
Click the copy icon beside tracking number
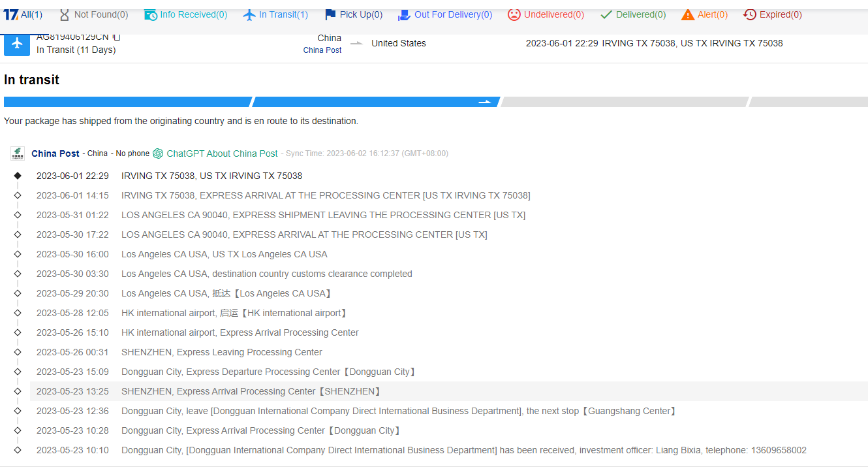pyautogui.click(x=116, y=37)
